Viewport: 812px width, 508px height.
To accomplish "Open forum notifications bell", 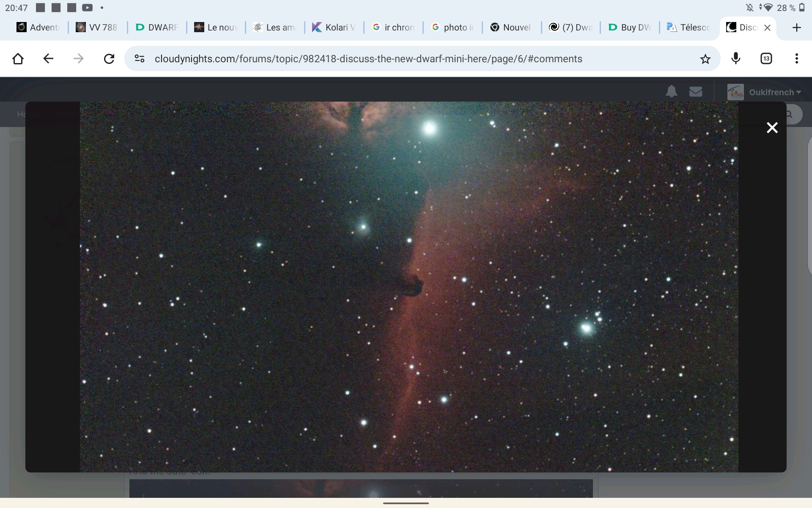I will click(672, 91).
